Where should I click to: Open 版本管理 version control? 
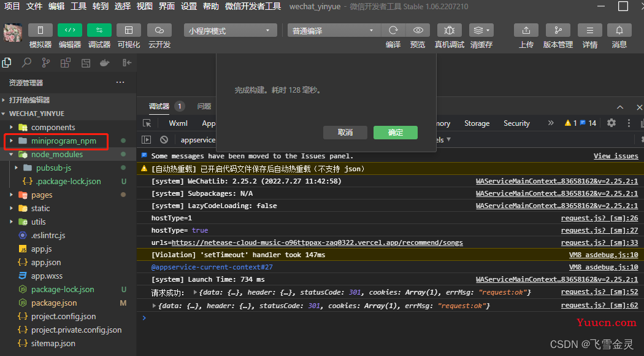click(558, 31)
